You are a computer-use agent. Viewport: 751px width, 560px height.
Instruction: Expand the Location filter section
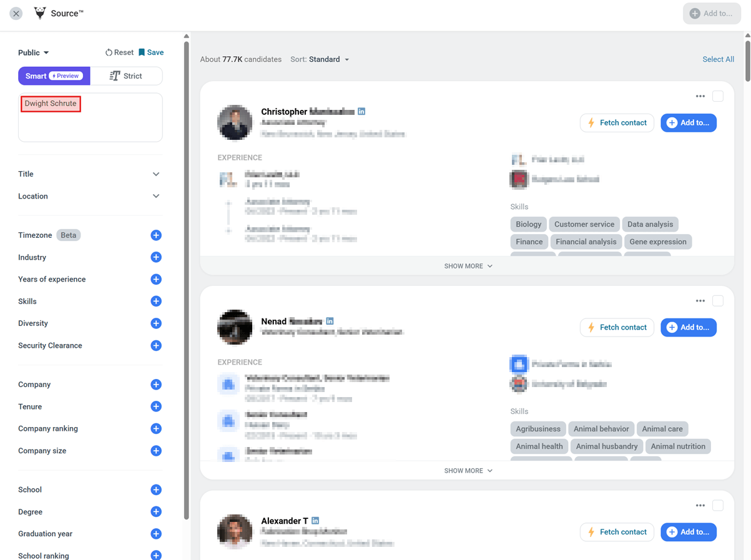pyautogui.click(x=90, y=196)
